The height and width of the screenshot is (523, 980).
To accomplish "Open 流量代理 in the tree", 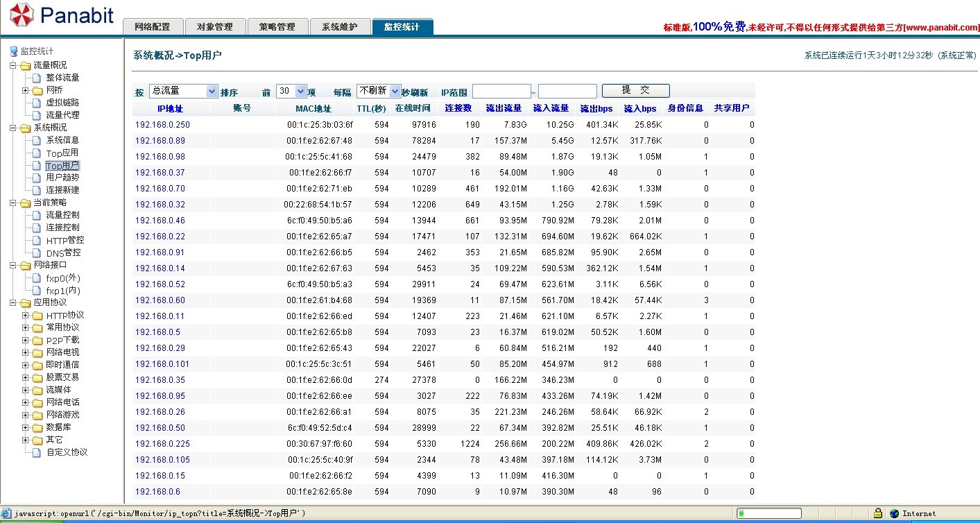I will 62,115.
